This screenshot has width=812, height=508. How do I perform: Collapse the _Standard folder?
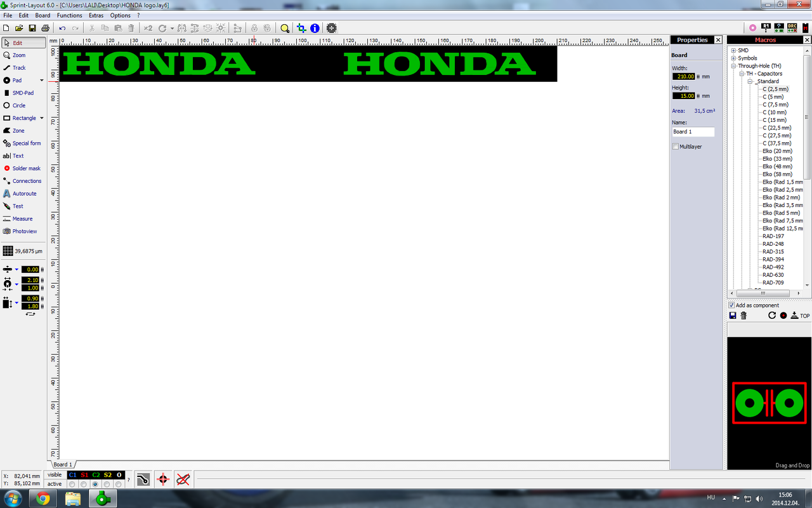749,81
